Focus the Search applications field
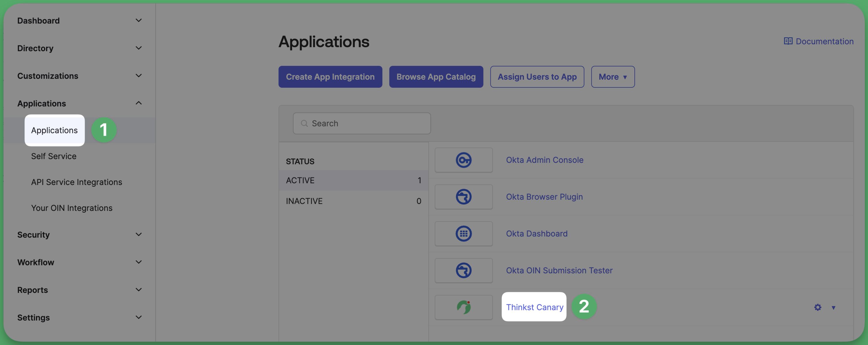The width and height of the screenshot is (868, 345). point(362,123)
